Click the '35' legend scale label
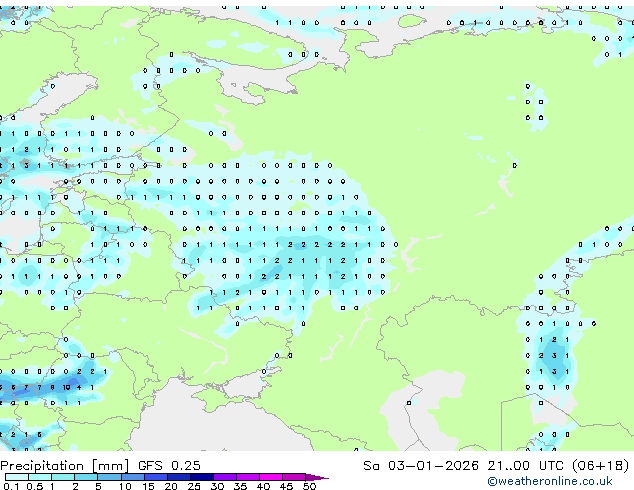The width and height of the screenshot is (634, 490). (241, 486)
